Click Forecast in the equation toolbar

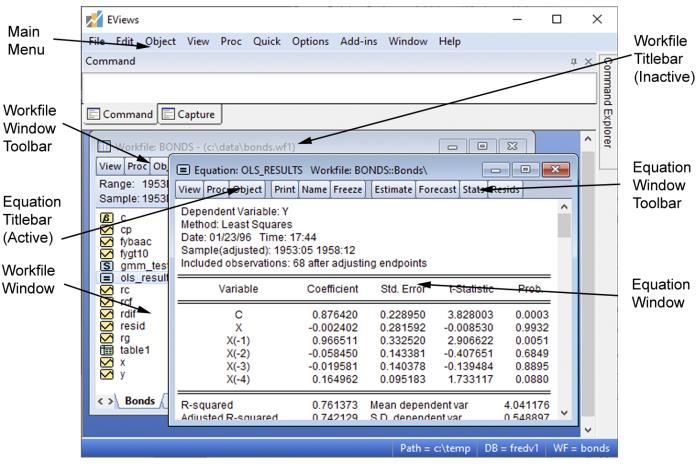(x=437, y=190)
